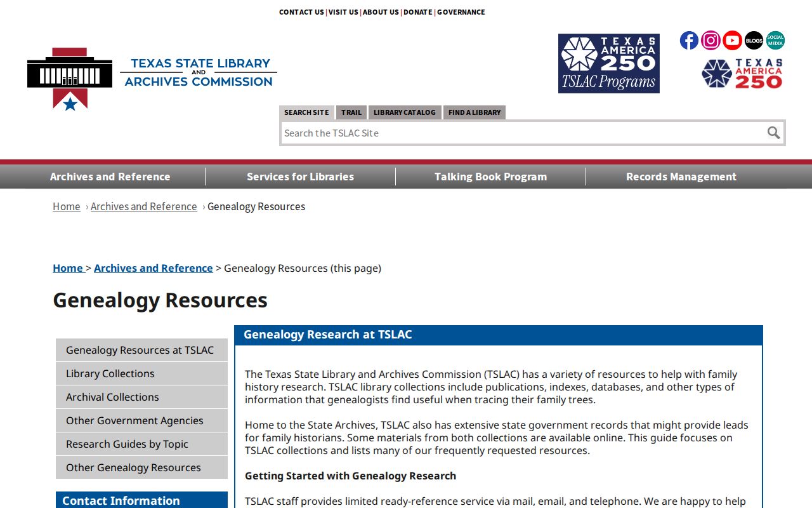The height and width of the screenshot is (508, 812).
Task: Click the Genealogy Resources page heading
Action: [x=160, y=300]
